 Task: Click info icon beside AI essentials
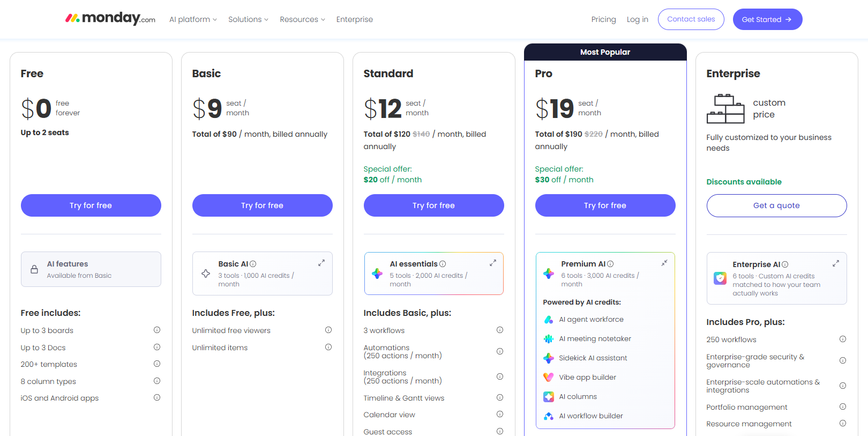(x=443, y=264)
